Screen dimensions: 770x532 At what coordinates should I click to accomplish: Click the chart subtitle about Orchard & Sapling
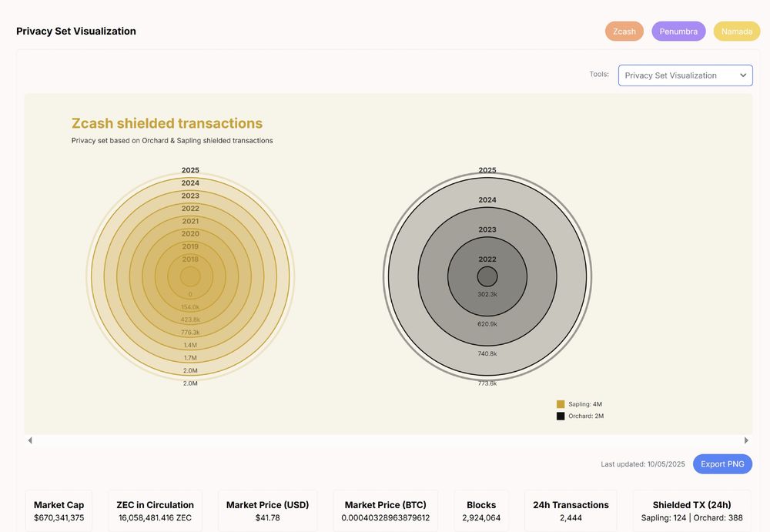[172, 140]
